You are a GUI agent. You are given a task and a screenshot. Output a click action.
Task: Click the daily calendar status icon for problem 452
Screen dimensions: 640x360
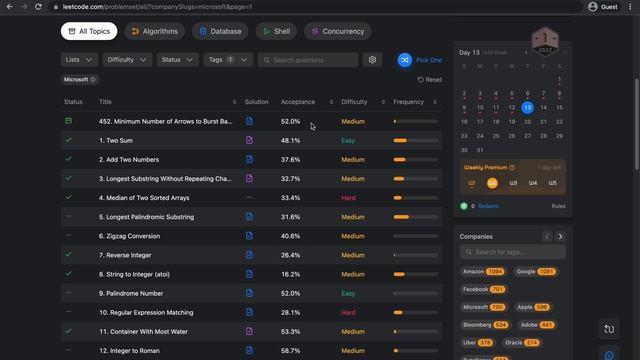click(x=69, y=121)
